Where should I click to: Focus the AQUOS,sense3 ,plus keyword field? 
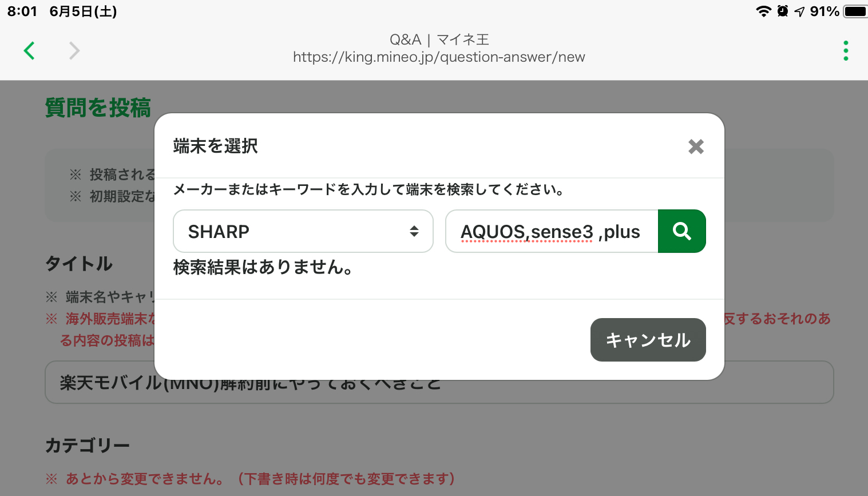[551, 231]
